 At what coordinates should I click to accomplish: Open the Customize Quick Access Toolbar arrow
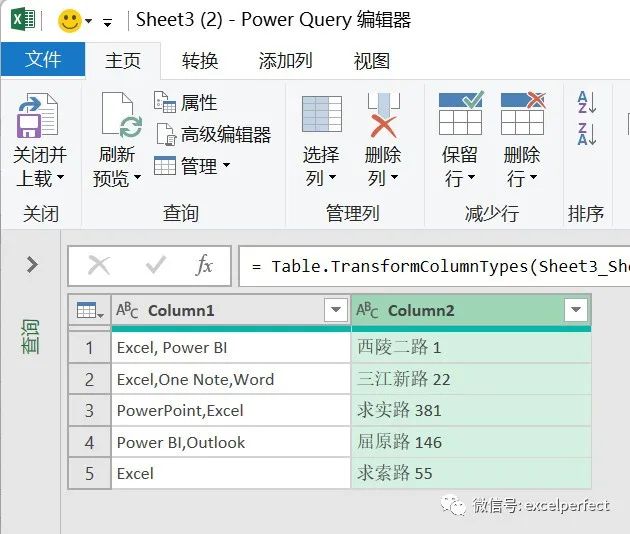pyautogui.click(x=107, y=22)
